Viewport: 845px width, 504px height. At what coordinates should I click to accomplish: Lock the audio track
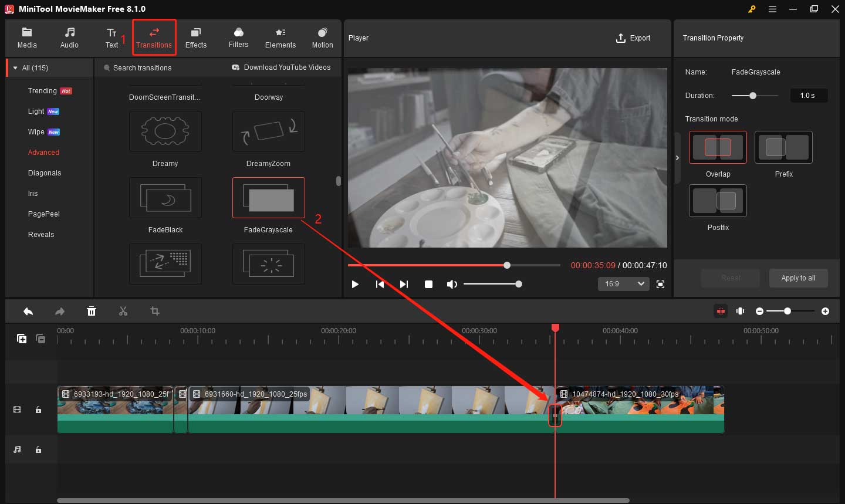pyautogui.click(x=38, y=449)
